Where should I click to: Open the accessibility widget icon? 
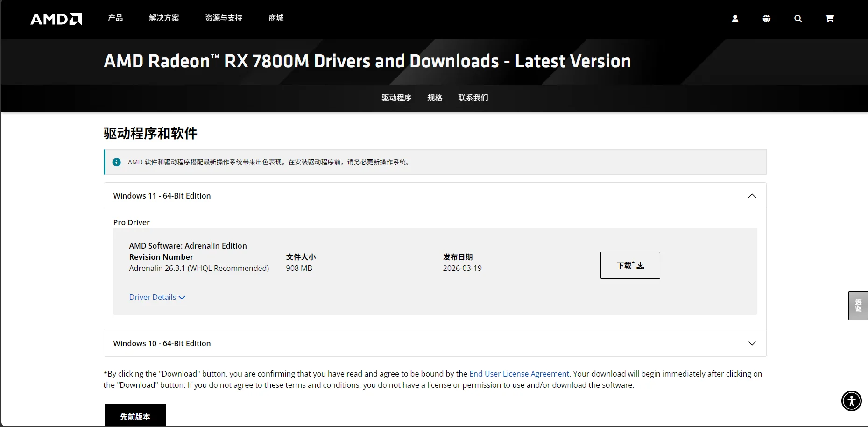point(852,401)
